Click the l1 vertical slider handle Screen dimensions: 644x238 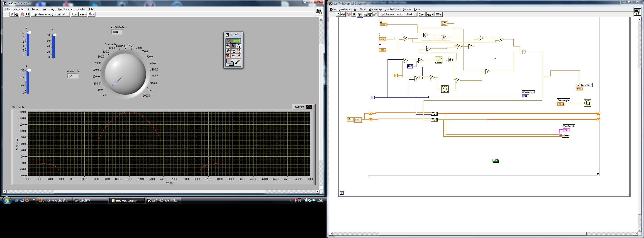[54, 35]
